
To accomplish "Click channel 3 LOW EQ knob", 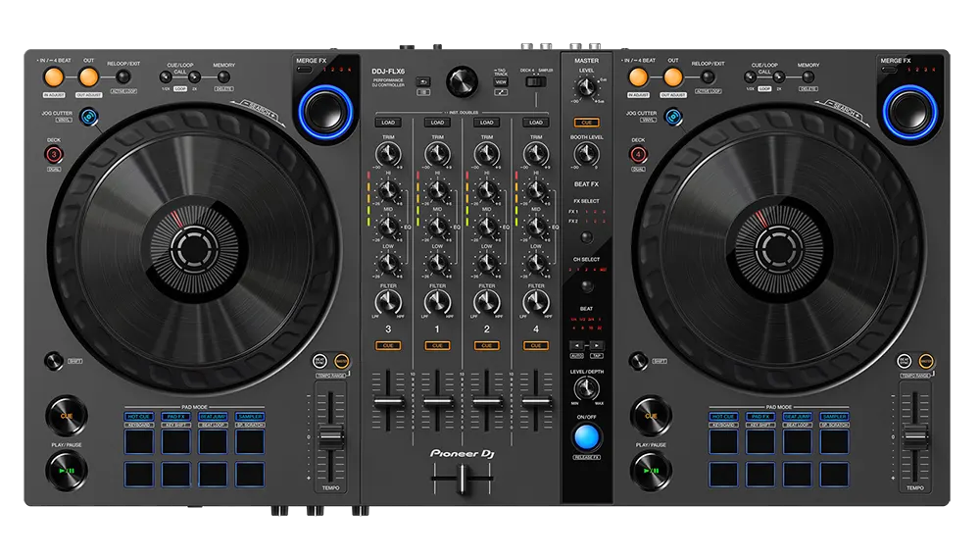I will pyautogui.click(x=388, y=264).
